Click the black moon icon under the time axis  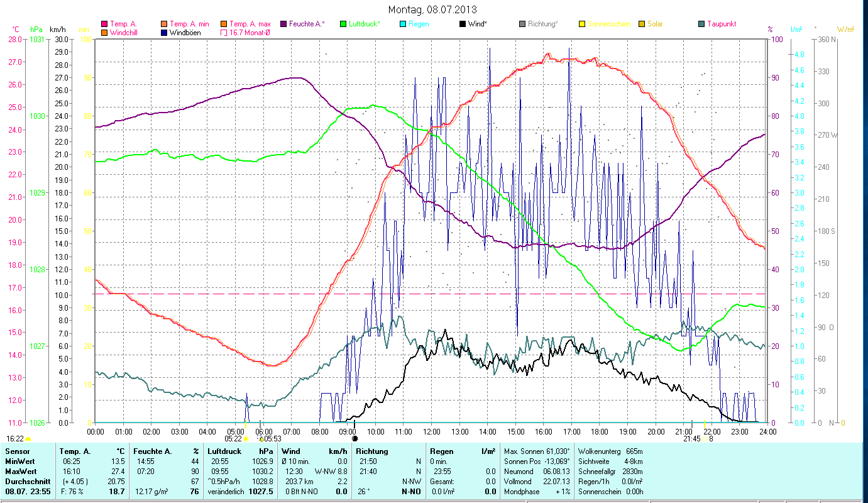tap(354, 439)
